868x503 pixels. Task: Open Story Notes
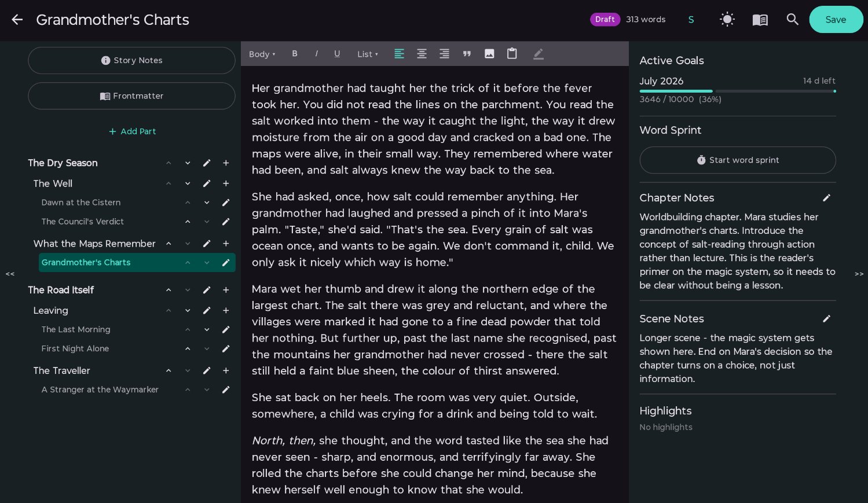coord(131,60)
